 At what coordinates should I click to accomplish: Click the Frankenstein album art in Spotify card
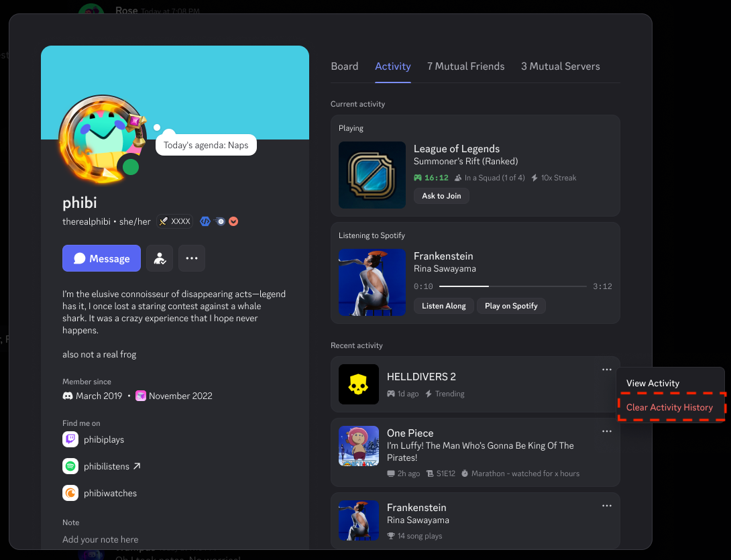[x=372, y=282]
